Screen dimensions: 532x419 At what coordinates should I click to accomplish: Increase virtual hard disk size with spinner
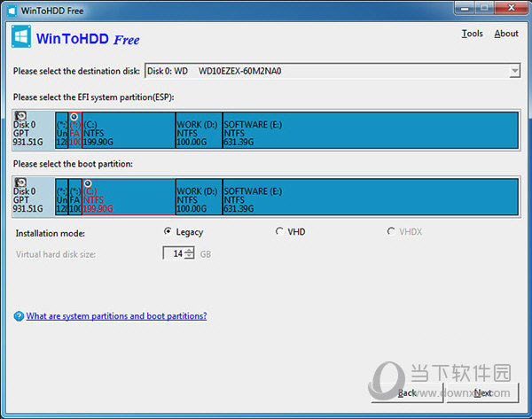(190, 250)
